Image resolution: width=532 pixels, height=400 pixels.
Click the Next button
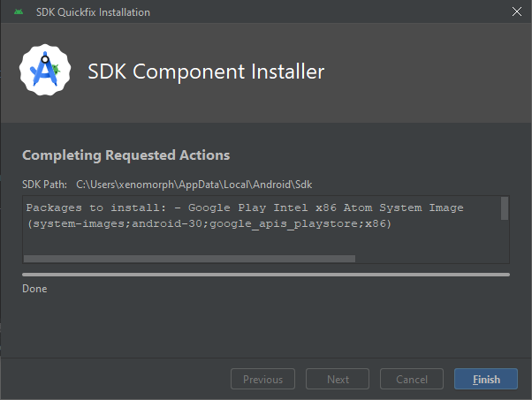(x=338, y=379)
